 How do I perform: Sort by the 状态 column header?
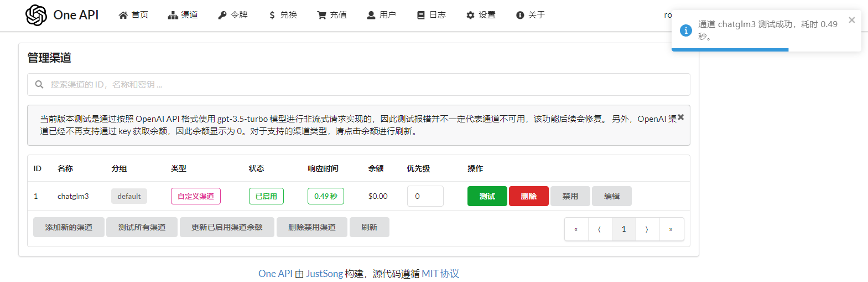pos(257,168)
